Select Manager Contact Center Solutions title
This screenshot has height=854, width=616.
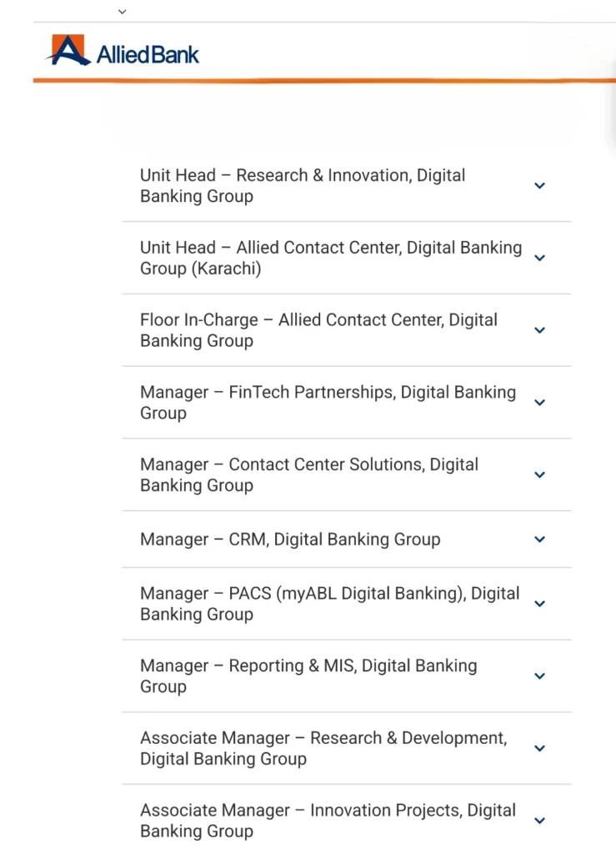308,475
